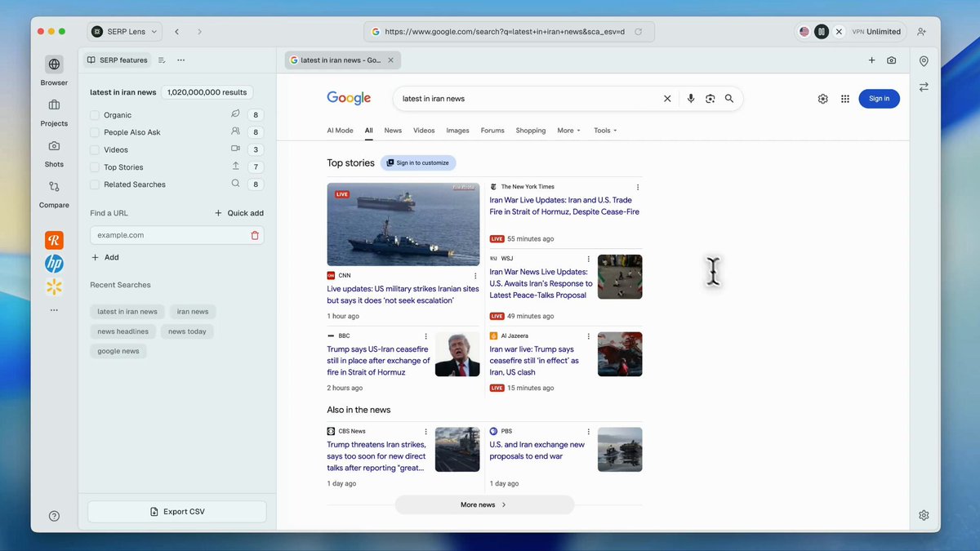Open the Shots camera section
Image resolution: width=980 pixels, height=551 pixels.
click(x=54, y=153)
